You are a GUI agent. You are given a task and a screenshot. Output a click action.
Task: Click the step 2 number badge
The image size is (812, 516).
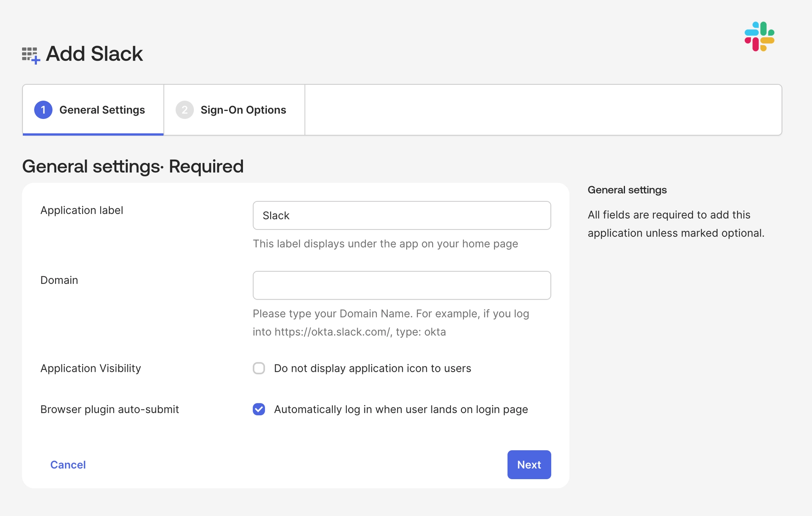(x=184, y=110)
